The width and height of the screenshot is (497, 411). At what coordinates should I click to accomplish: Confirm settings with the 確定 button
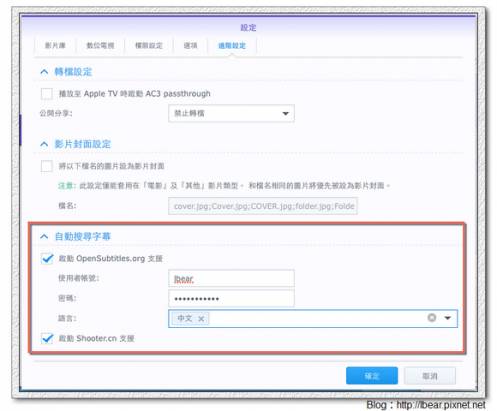coord(372,376)
